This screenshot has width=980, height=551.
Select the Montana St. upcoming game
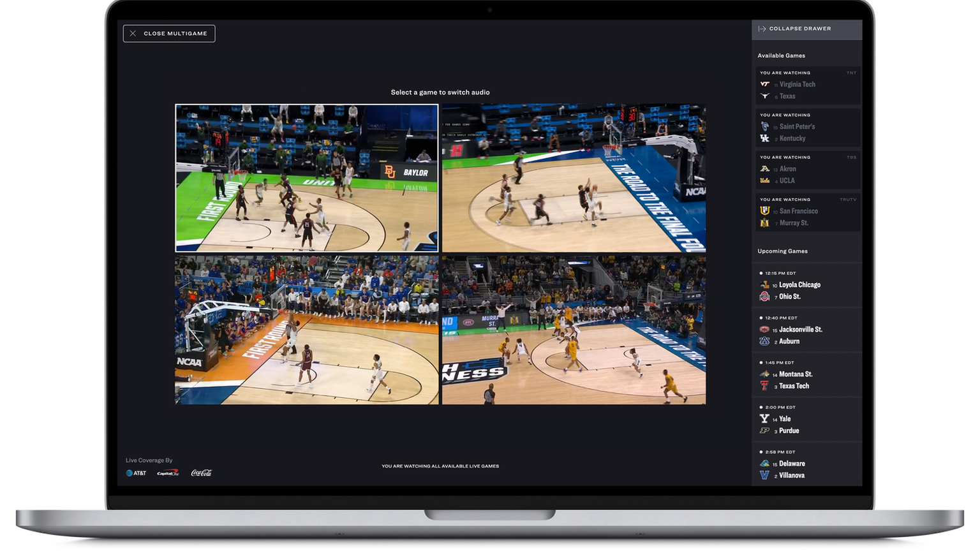[x=796, y=374]
